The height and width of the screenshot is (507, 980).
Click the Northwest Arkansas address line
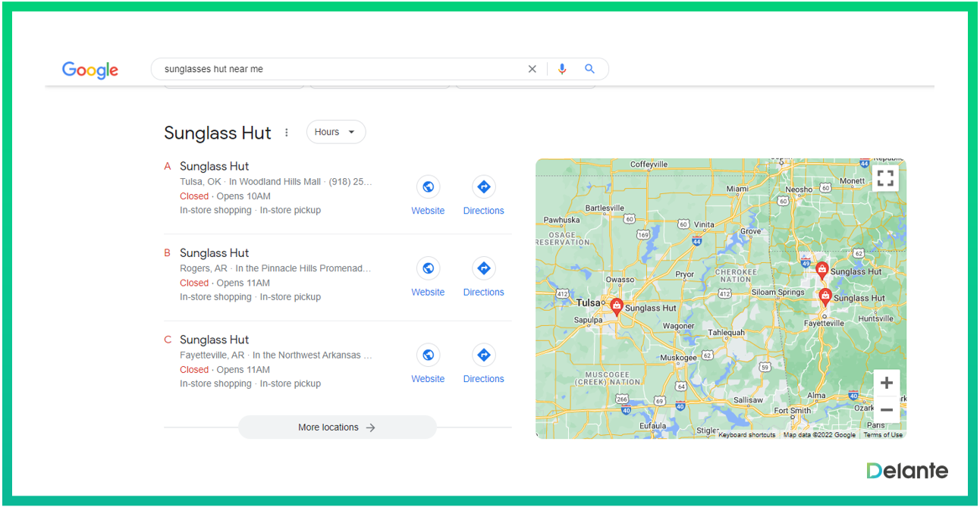click(276, 355)
